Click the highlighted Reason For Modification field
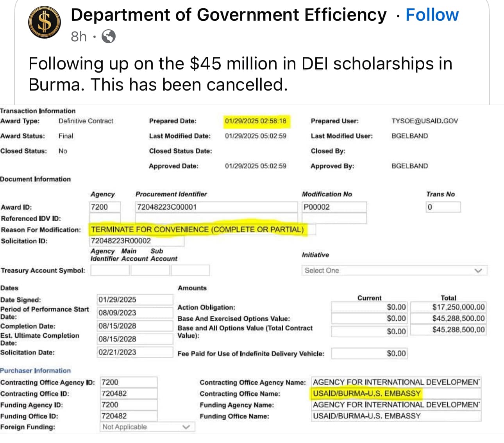This screenshot has height=443, width=504. click(202, 230)
